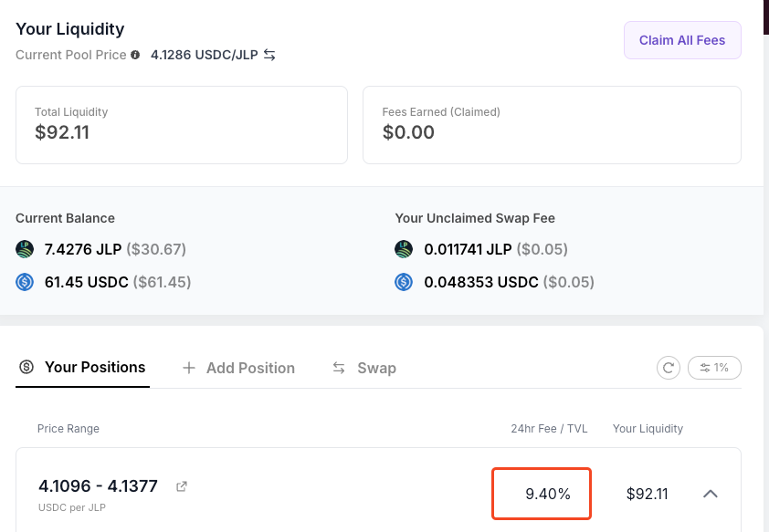Viewport: 769px width, 532px height.
Task: Click the position's $92.11 liquidity value
Action: 647,494
